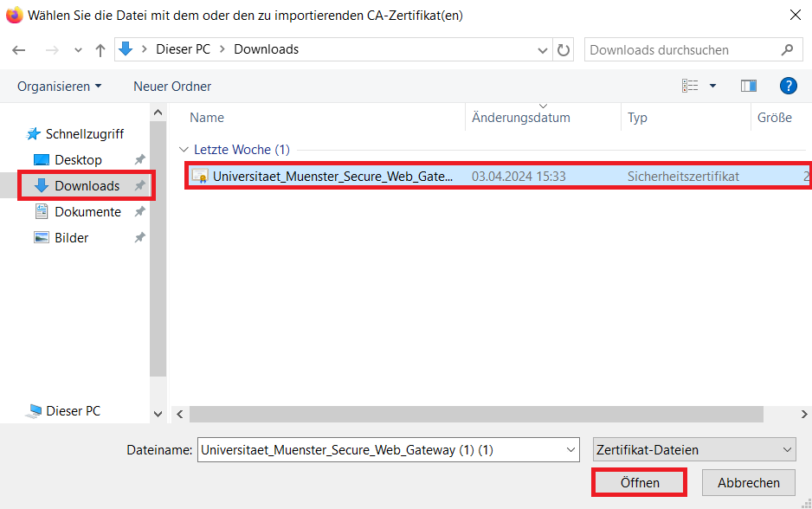Click the up one level arrow
Image resolution: width=812 pixels, height=509 pixels.
click(100, 50)
